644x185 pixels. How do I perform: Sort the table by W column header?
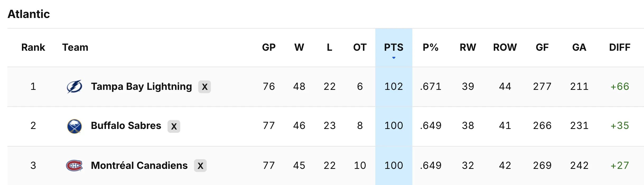click(x=299, y=47)
